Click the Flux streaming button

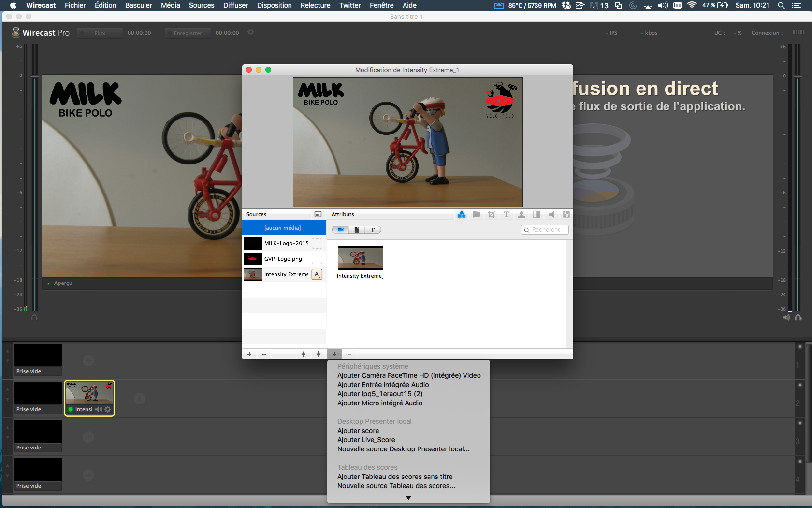pos(100,33)
